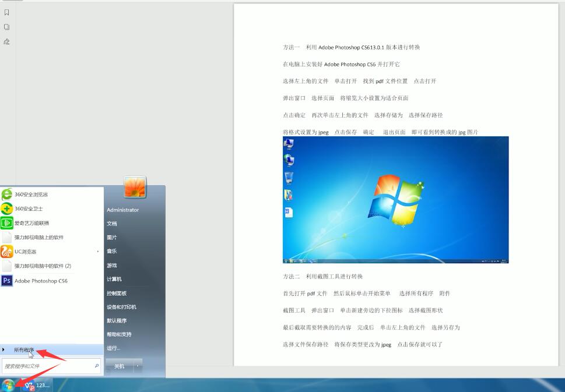Open 计算机 in the Start menu
The image size is (565, 392).
coord(114,279)
